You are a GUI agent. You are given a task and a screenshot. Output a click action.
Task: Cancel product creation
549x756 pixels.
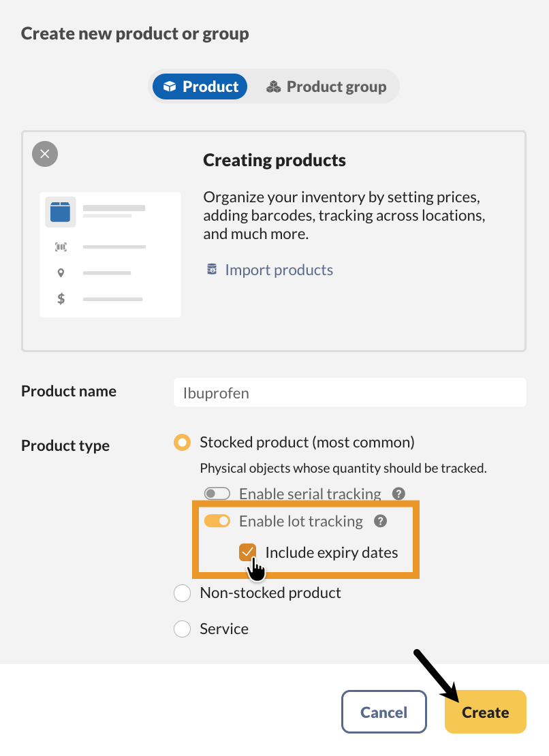pos(383,712)
